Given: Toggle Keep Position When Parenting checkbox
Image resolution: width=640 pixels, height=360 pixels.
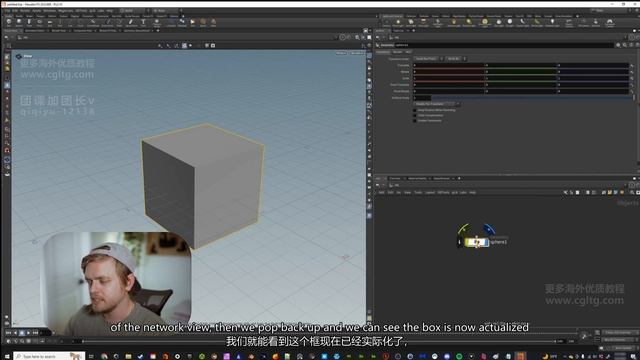Looking at the screenshot, I should tap(415, 110).
